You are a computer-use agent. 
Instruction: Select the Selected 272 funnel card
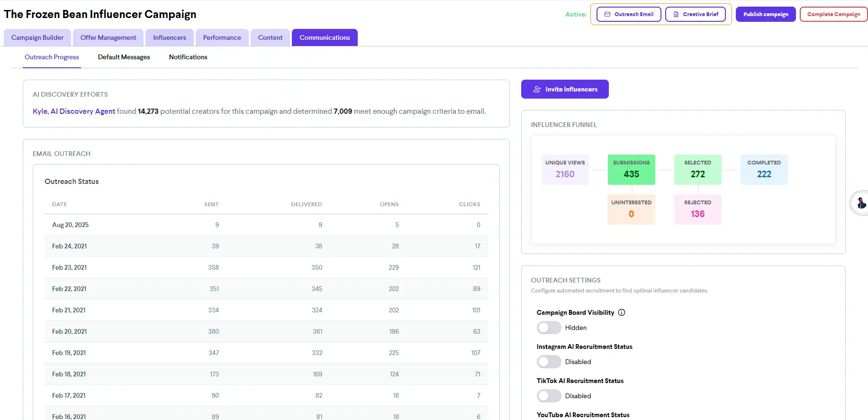coord(698,170)
